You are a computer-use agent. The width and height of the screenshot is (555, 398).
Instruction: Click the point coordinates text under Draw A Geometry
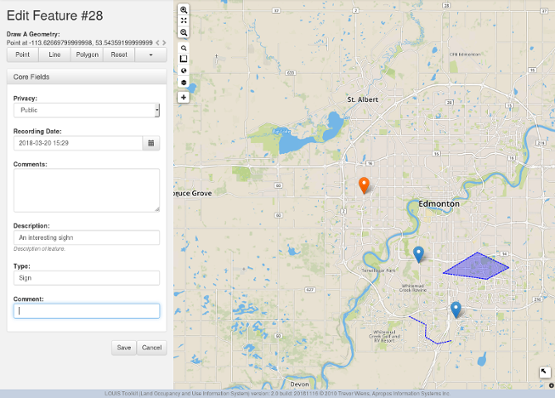coord(80,42)
